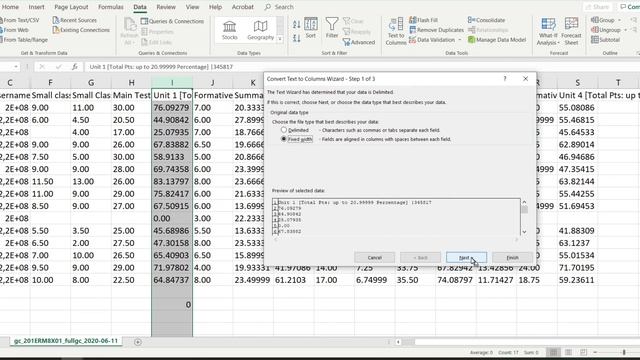Select the Fixed width radio option
Screen dimensions: 640x360
click(284, 139)
